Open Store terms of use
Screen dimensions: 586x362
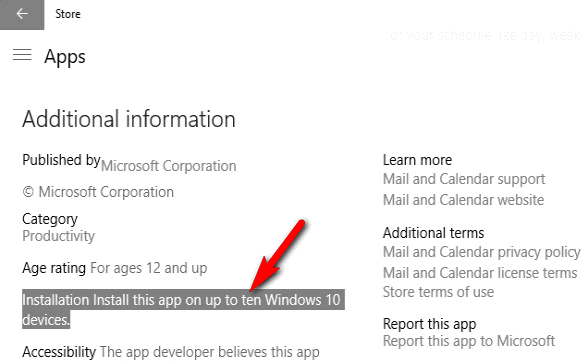[x=438, y=292]
